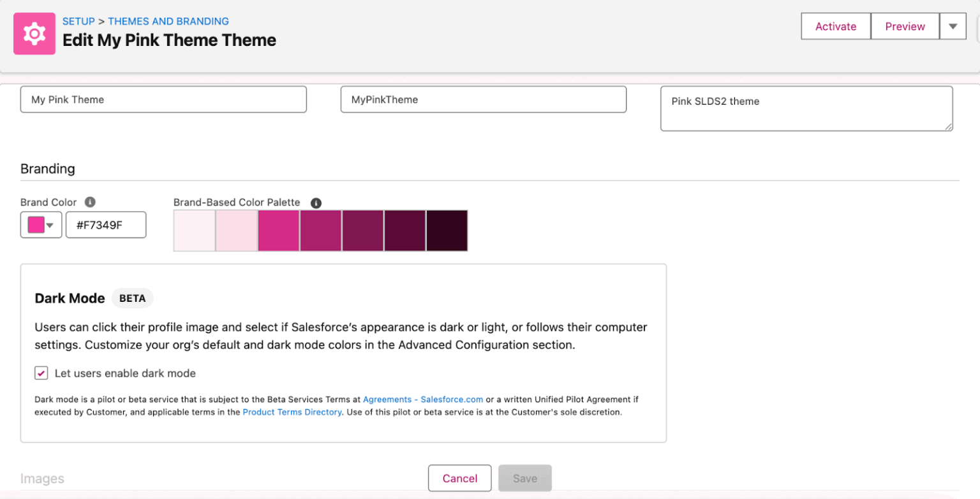Click the Edit My Pink Theme Theme title

169,40
